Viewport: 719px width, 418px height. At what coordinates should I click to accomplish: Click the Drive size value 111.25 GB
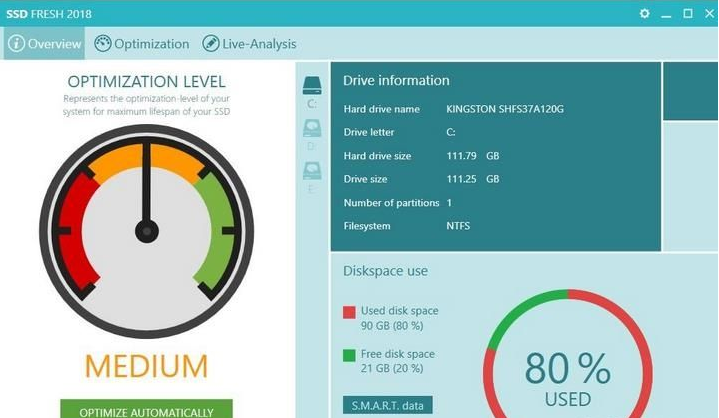click(473, 179)
